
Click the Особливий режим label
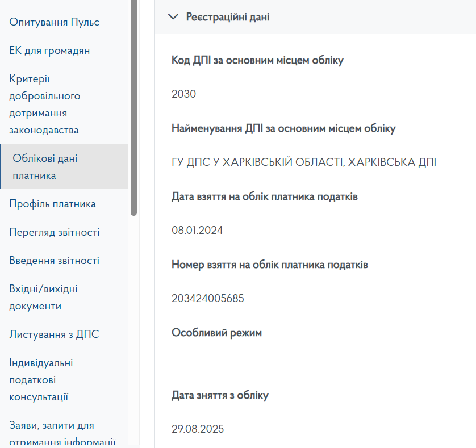[x=216, y=333]
